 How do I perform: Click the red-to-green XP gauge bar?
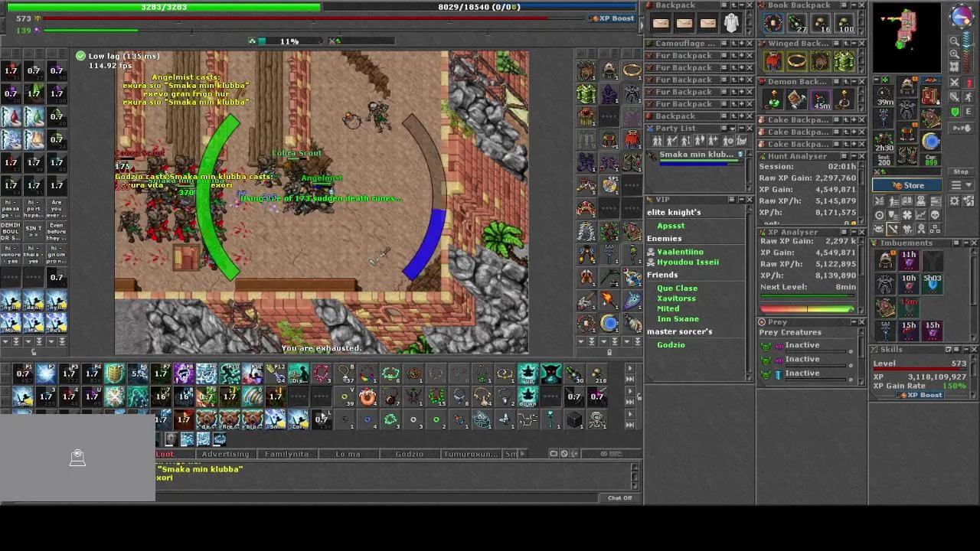[x=807, y=309]
